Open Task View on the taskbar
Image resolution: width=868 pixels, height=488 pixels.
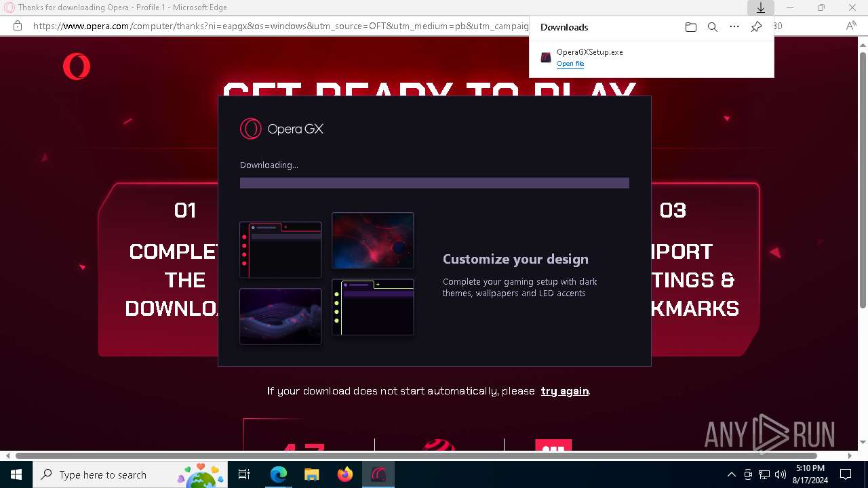tap(244, 475)
